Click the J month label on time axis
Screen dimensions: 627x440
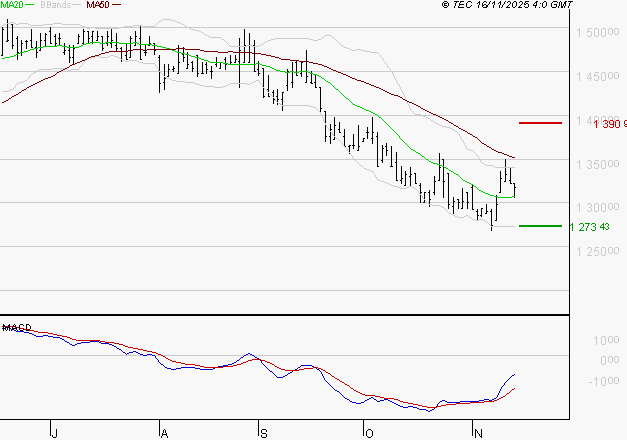point(54,432)
